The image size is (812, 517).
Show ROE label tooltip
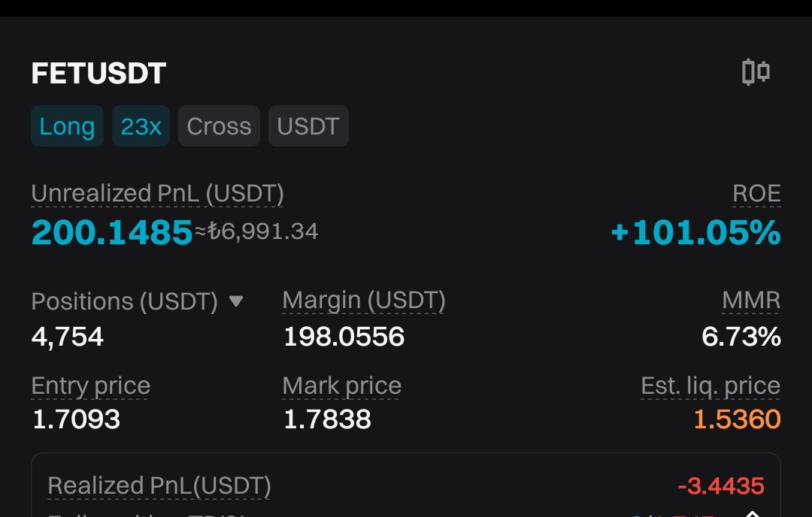tap(756, 194)
